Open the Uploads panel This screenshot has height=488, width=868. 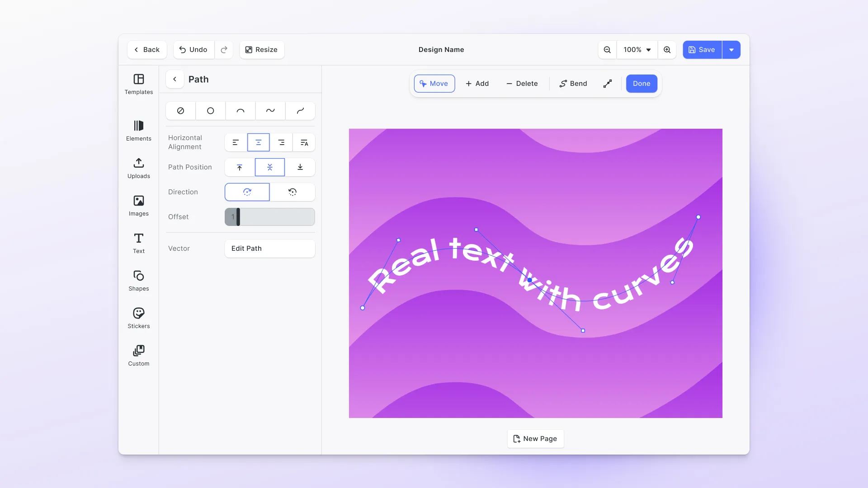point(139,169)
